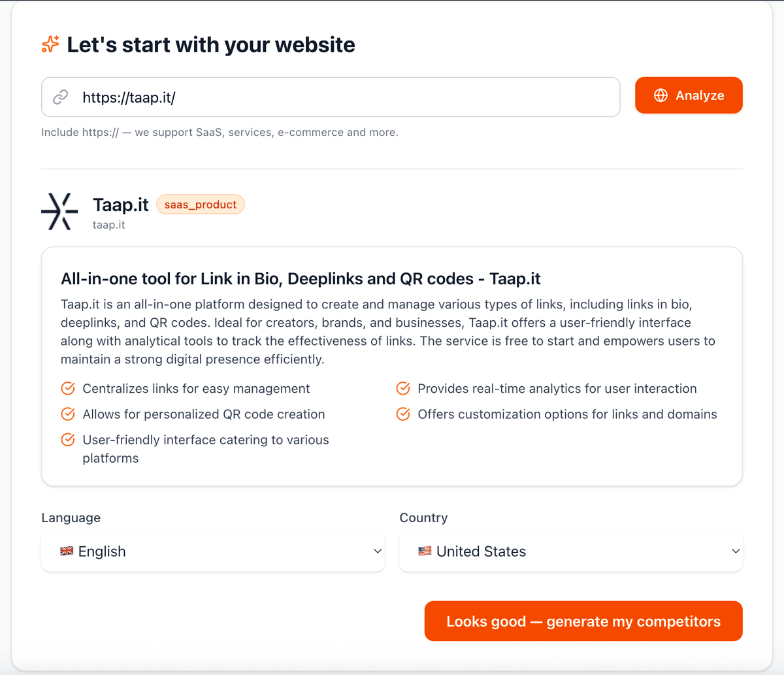784x675 pixels.
Task: Click the UK flag icon in the Language selector
Action: (x=67, y=551)
